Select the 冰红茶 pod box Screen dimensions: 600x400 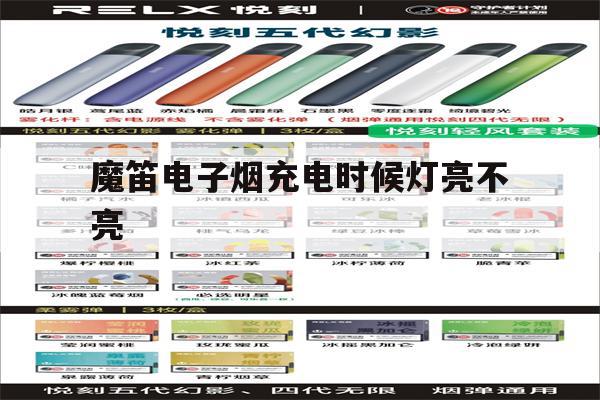(x=232, y=249)
